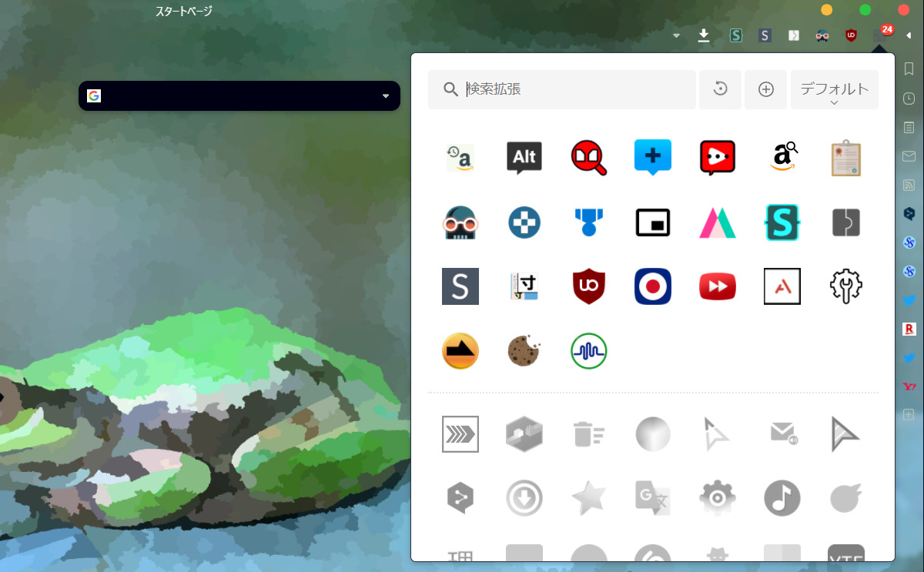Open the blue circle checkered cross extension
This screenshot has width=924, height=572.
[x=524, y=222]
